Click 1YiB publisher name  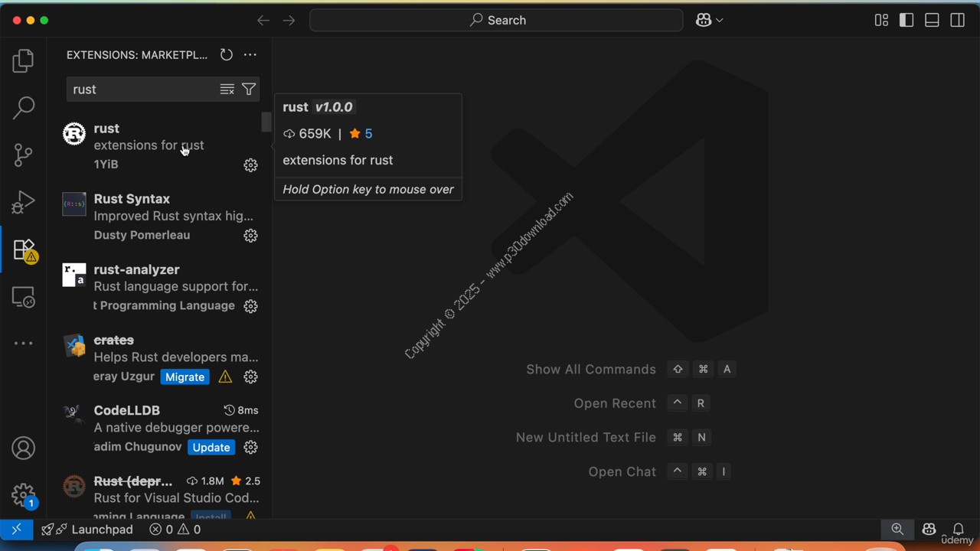(x=106, y=165)
